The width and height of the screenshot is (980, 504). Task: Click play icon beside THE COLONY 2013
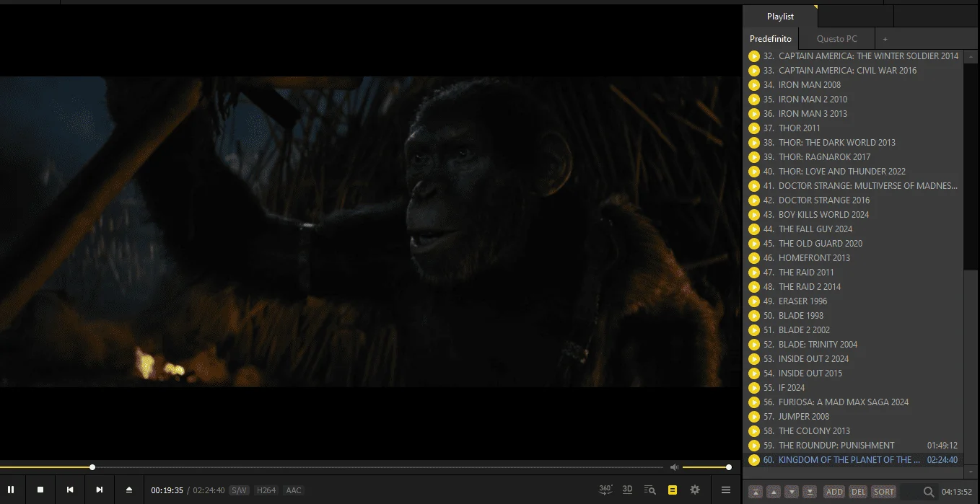click(x=754, y=431)
